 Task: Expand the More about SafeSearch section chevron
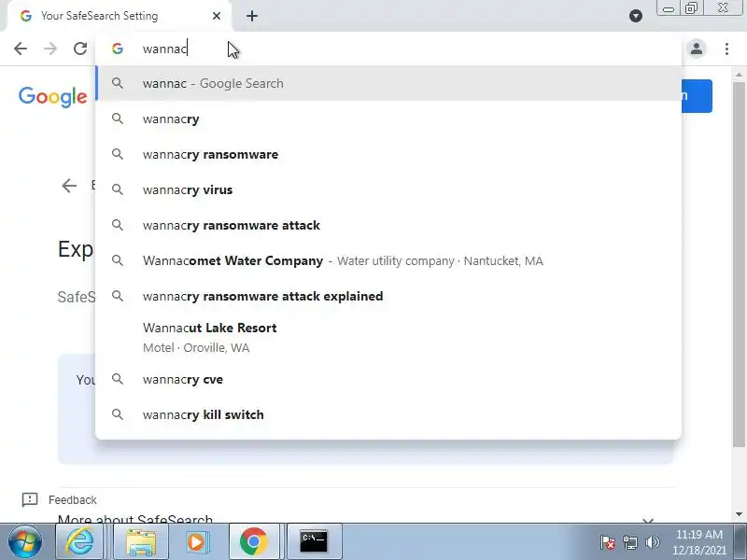[648, 521]
